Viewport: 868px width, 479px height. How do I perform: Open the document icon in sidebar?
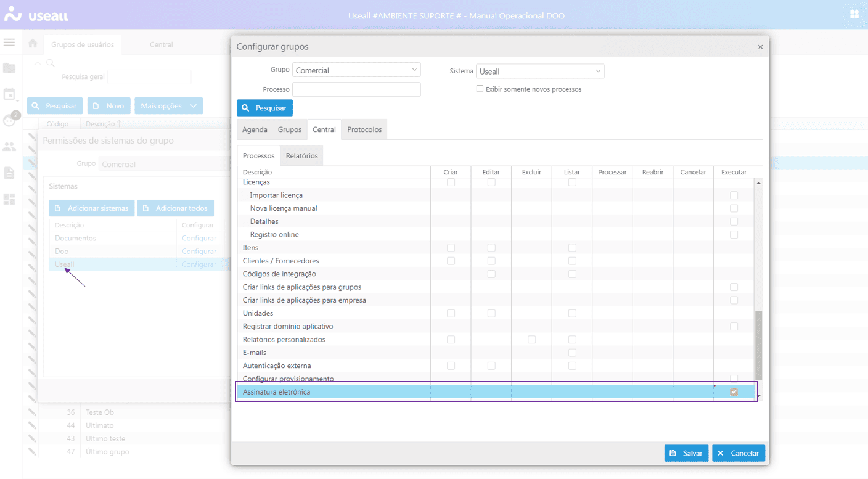click(9, 173)
